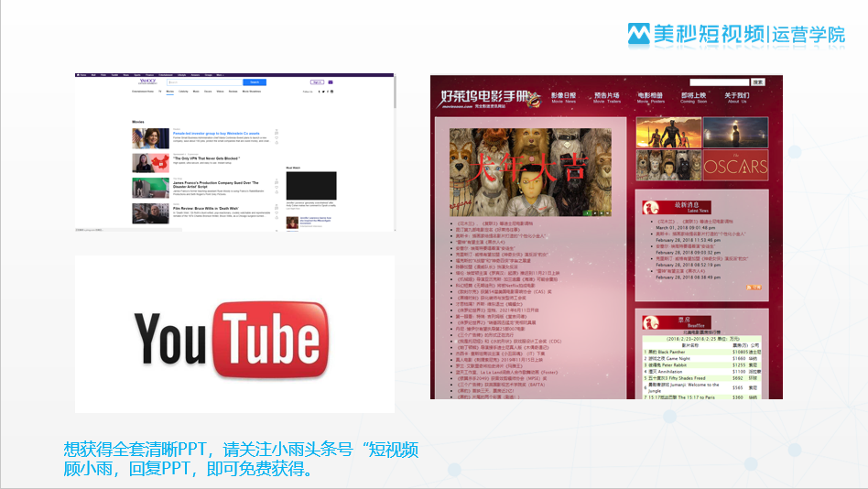Click the Yahoo page vertical scrollbar

tap(395, 93)
